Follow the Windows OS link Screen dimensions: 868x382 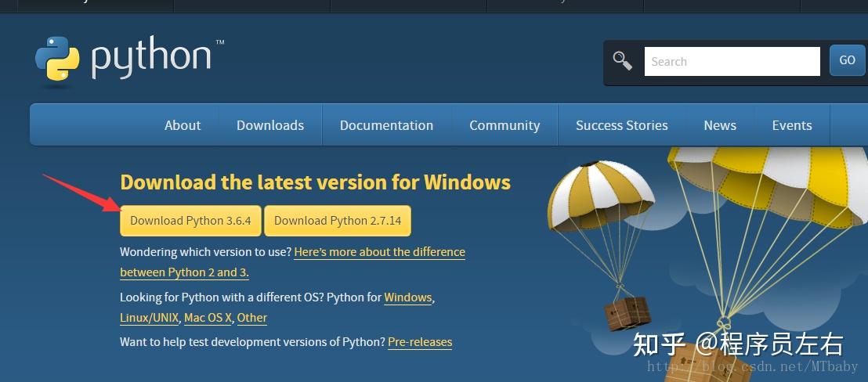coord(407,297)
